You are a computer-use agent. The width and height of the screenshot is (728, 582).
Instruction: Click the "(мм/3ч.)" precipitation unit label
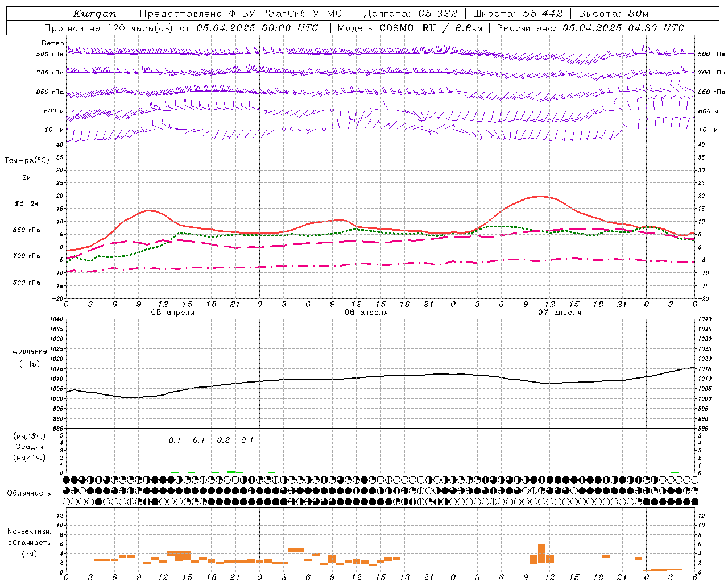click(30, 436)
